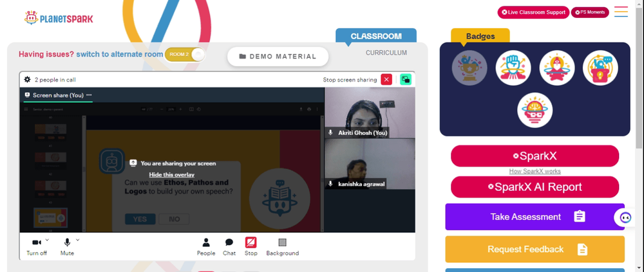Select the brain with glasses badge

pos(535,110)
